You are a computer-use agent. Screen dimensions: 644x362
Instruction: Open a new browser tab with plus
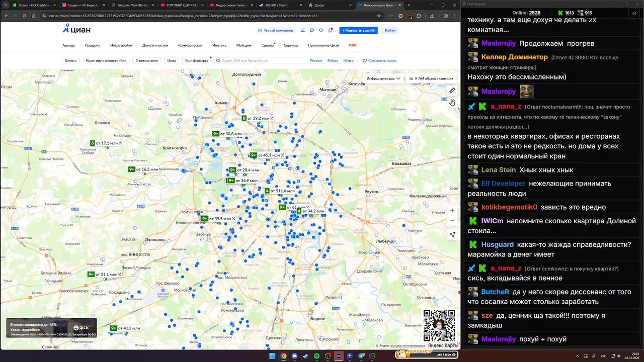409,5
